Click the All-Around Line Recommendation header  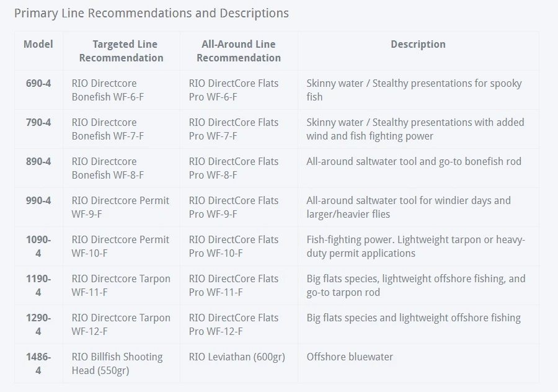point(239,51)
